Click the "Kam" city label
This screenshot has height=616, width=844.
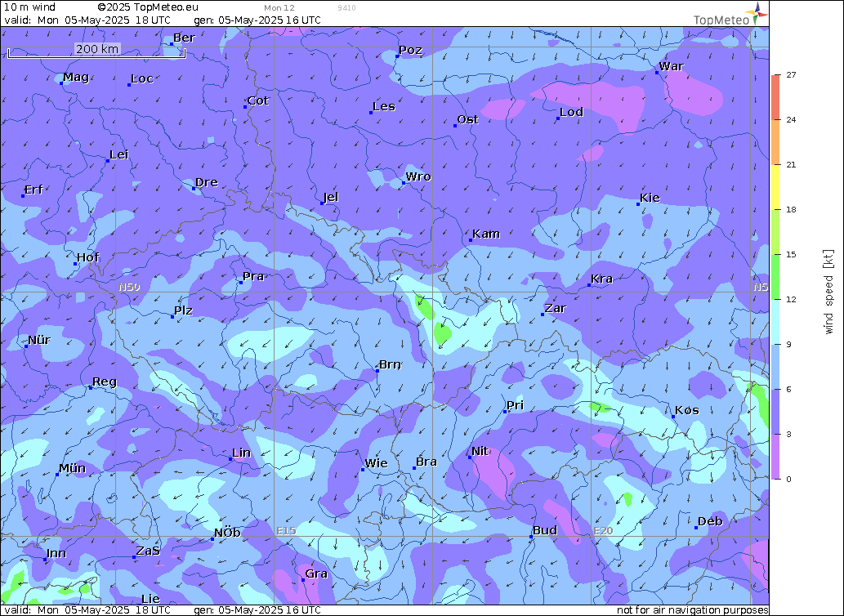point(486,234)
